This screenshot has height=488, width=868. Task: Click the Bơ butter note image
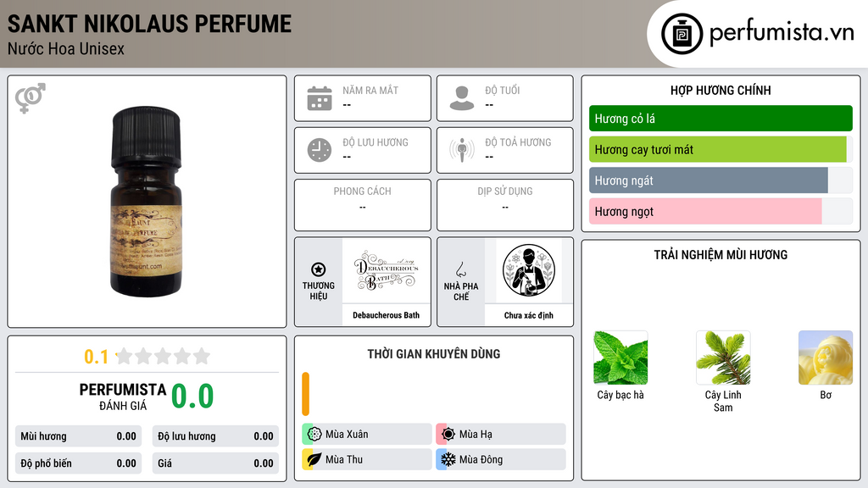tap(826, 358)
